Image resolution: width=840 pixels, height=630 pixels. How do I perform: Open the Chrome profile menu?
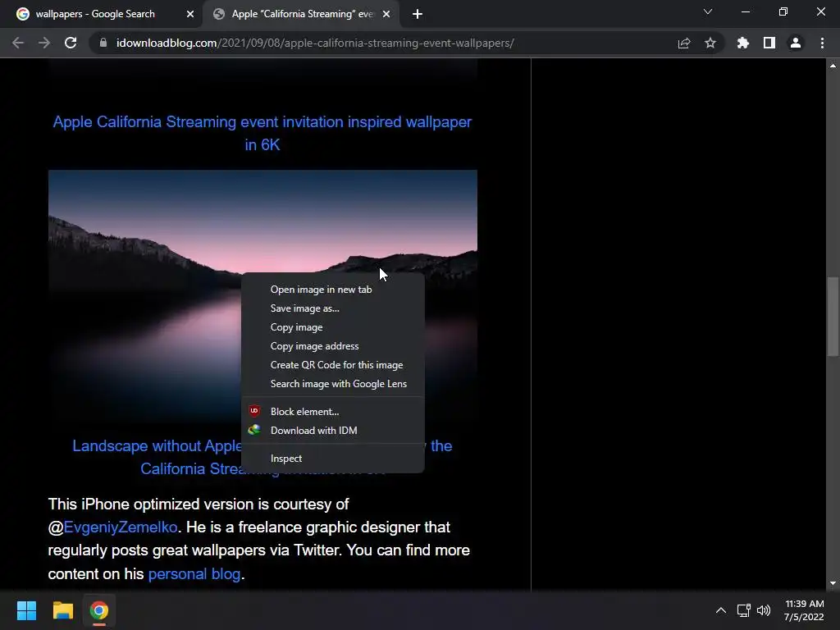click(795, 43)
